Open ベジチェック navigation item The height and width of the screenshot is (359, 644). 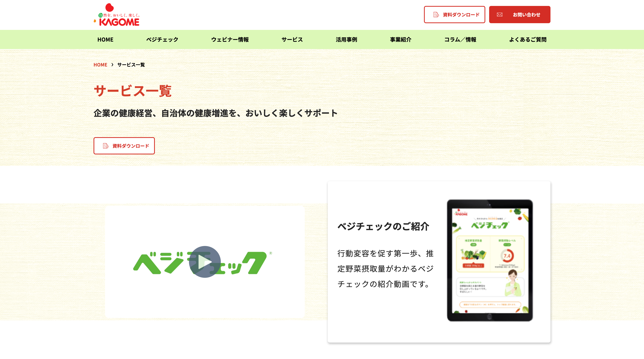(x=162, y=39)
